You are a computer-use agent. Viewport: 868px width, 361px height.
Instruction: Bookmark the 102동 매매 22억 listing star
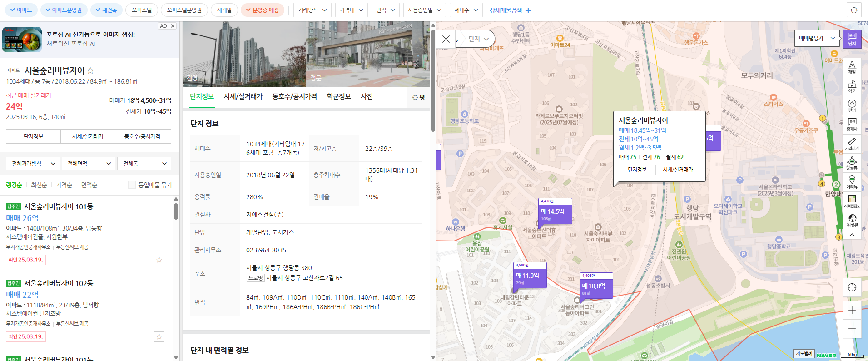159,336
